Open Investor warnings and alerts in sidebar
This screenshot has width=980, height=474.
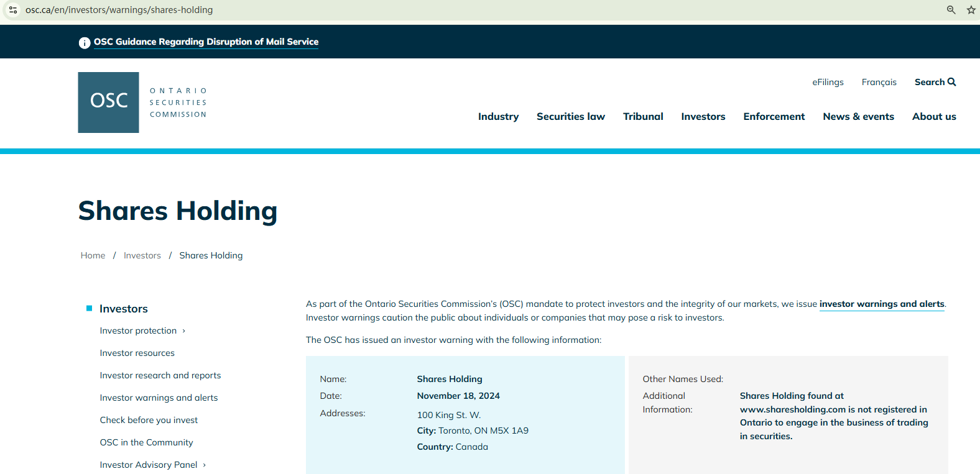(159, 398)
